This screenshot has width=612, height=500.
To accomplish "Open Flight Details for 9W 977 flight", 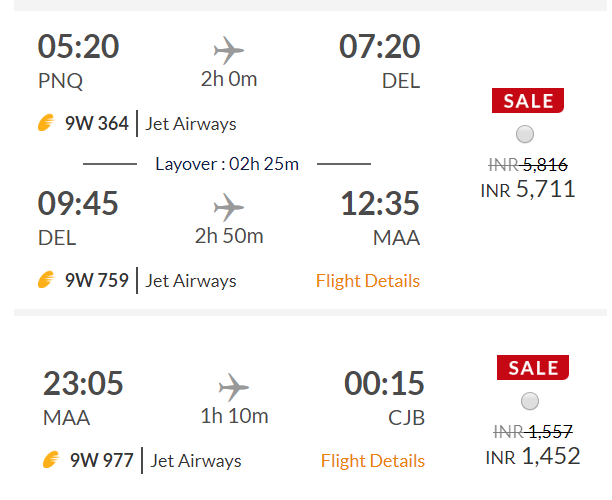I will [x=372, y=461].
